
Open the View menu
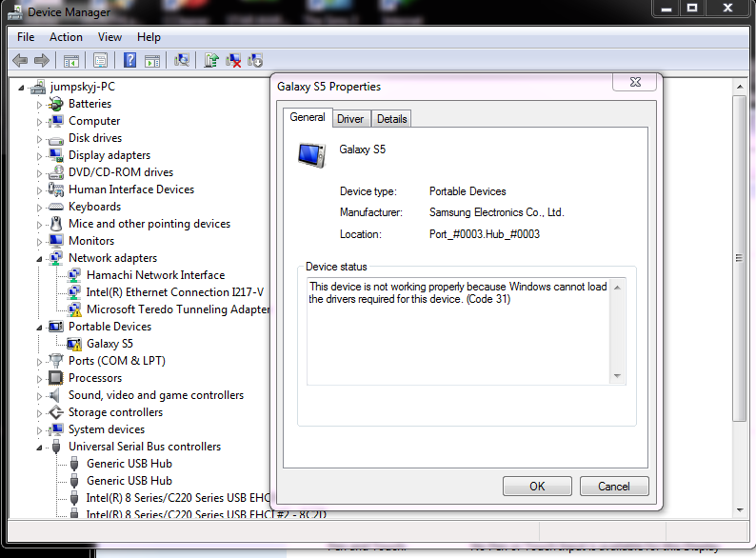tap(109, 37)
